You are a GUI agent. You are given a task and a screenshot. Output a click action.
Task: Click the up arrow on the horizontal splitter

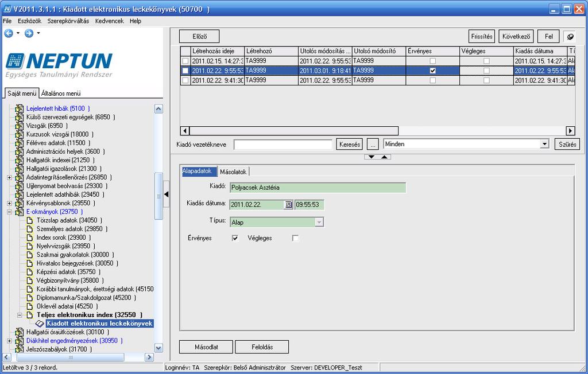(x=384, y=157)
